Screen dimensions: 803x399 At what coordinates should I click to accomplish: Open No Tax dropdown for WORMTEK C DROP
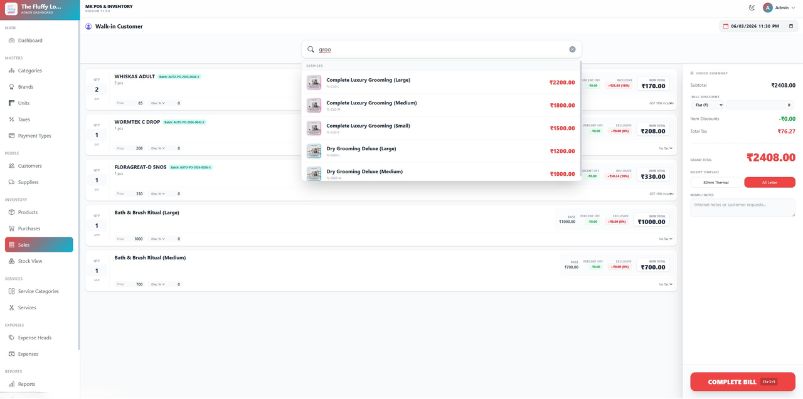665,148
